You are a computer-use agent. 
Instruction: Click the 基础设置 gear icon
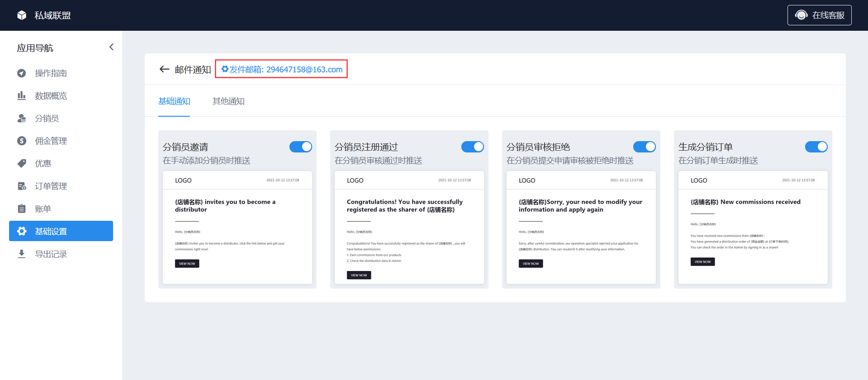(x=22, y=231)
